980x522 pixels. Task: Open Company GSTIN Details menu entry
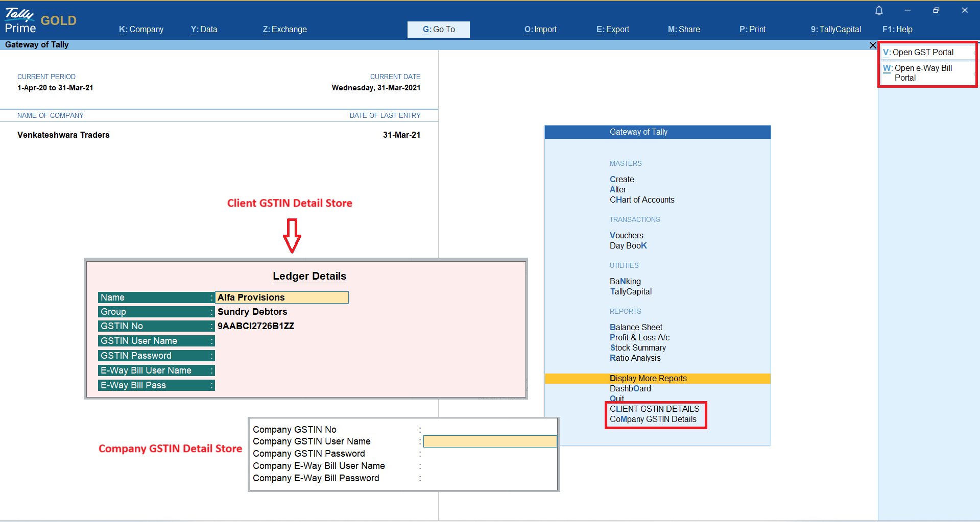[653, 419]
